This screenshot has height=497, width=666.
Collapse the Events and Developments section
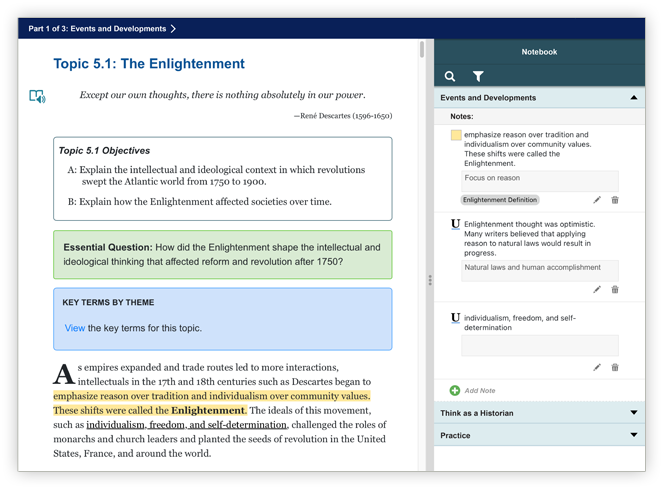point(634,98)
